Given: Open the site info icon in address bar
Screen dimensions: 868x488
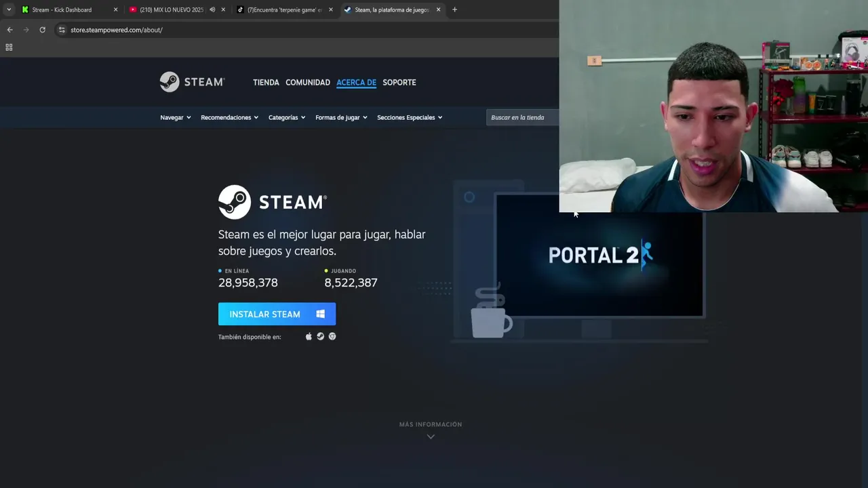Looking at the screenshot, I should (62, 30).
